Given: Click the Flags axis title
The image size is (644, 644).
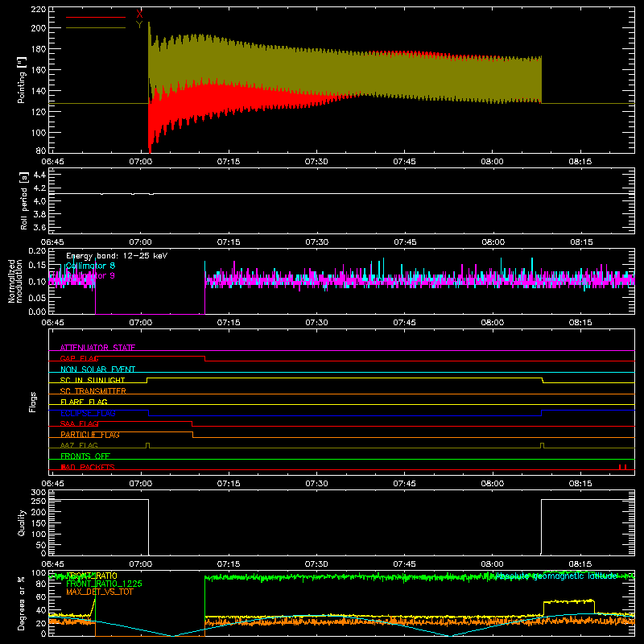Looking at the screenshot, I should [x=32, y=402].
